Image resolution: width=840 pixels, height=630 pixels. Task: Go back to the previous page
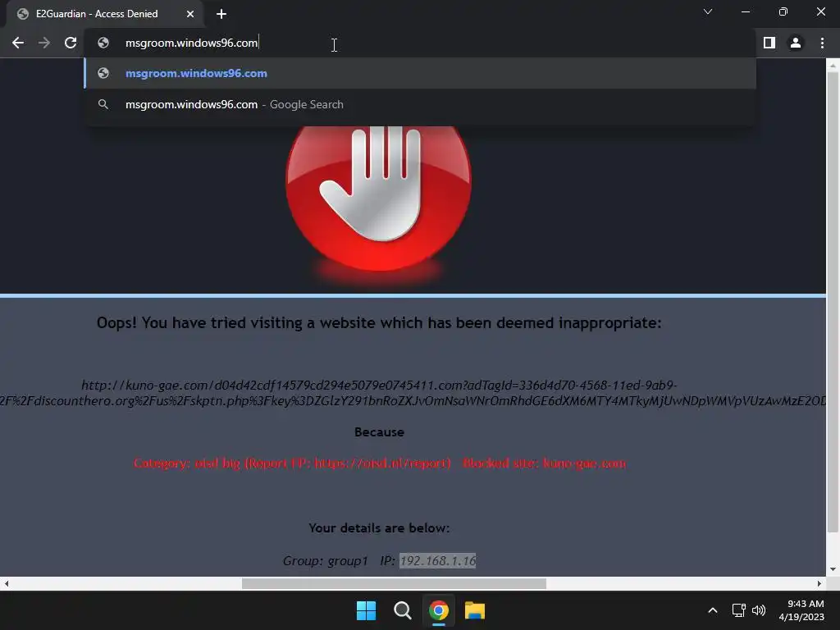[x=18, y=43]
